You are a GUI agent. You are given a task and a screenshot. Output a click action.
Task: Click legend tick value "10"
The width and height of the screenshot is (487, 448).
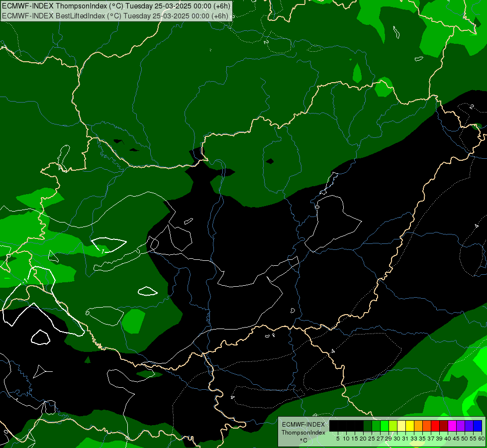coord(346,439)
